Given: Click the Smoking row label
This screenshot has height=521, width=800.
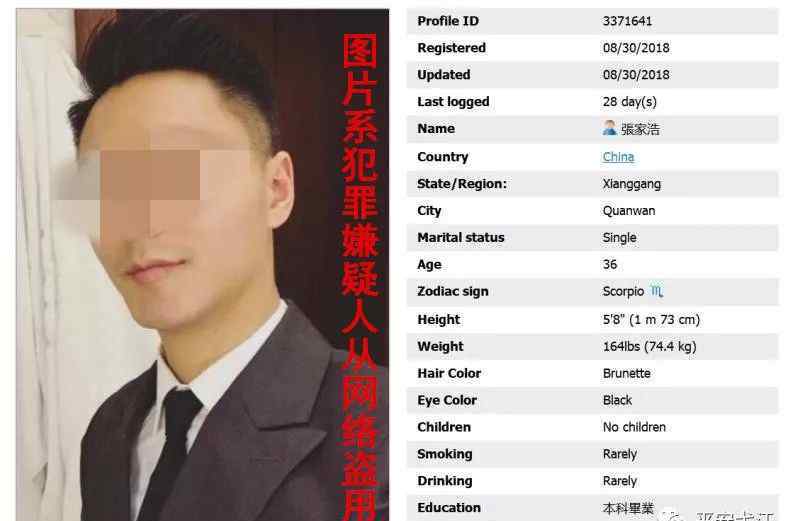Looking at the screenshot, I should coord(444,454).
